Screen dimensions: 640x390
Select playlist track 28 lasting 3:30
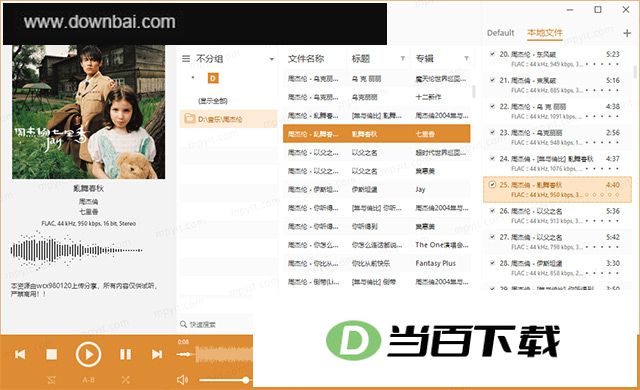557,268
